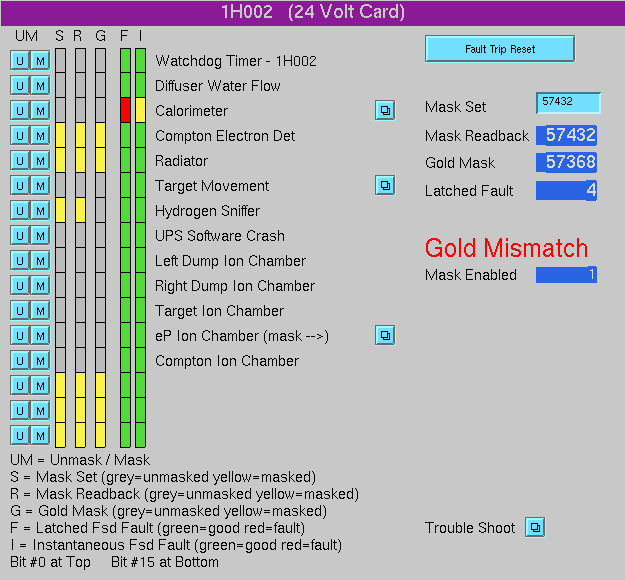Open related display for Target Movement

click(x=385, y=185)
